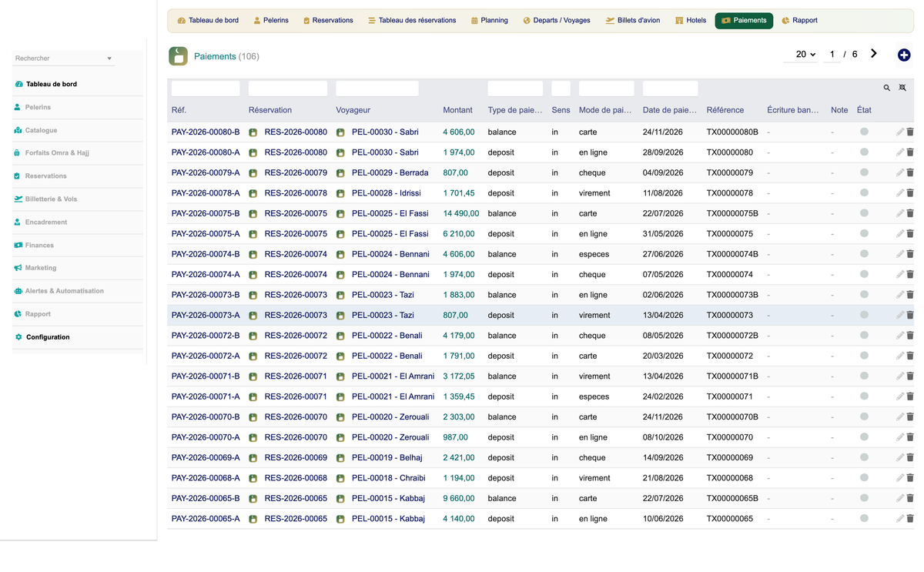Click voyageur icon in PAY-2026-00075-A row

point(340,234)
